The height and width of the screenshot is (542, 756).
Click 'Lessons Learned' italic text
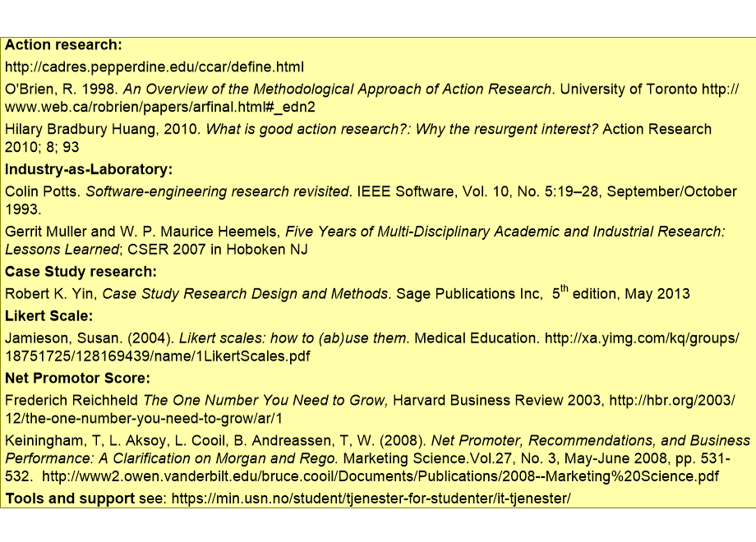coord(62,250)
